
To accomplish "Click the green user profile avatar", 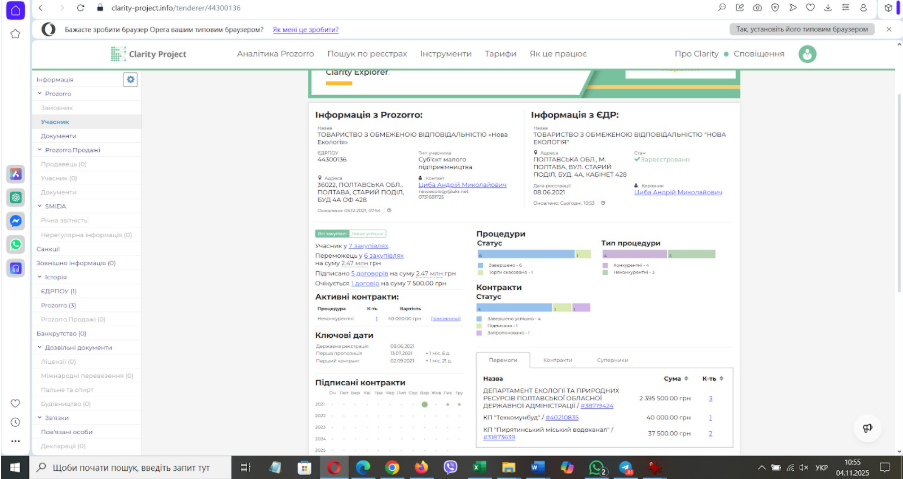I will [807, 54].
